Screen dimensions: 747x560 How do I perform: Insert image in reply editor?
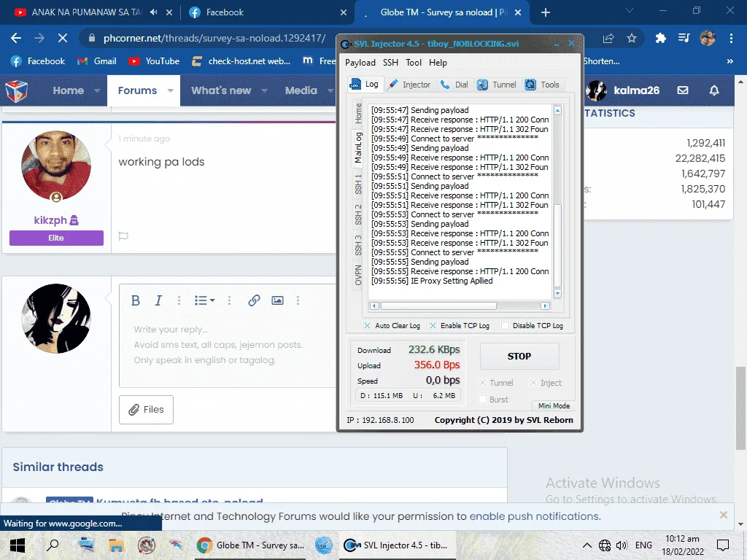click(277, 300)
